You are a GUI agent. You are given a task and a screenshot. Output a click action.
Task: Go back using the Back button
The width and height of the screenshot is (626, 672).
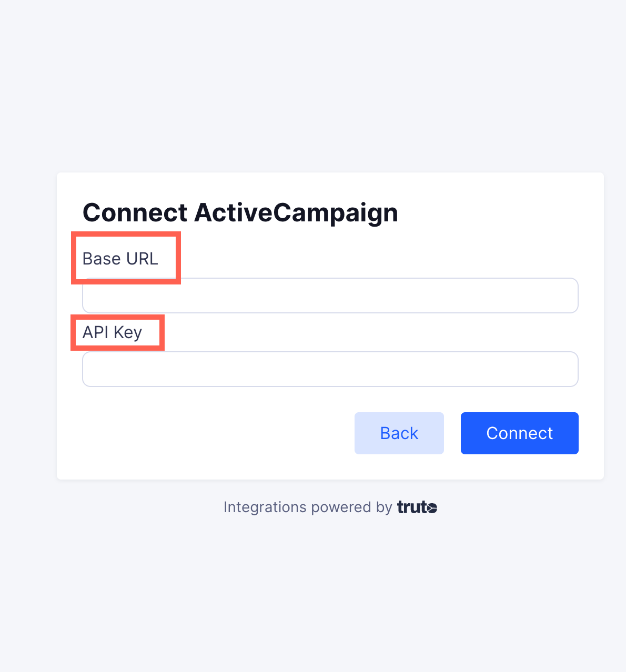tap(399, 433)
